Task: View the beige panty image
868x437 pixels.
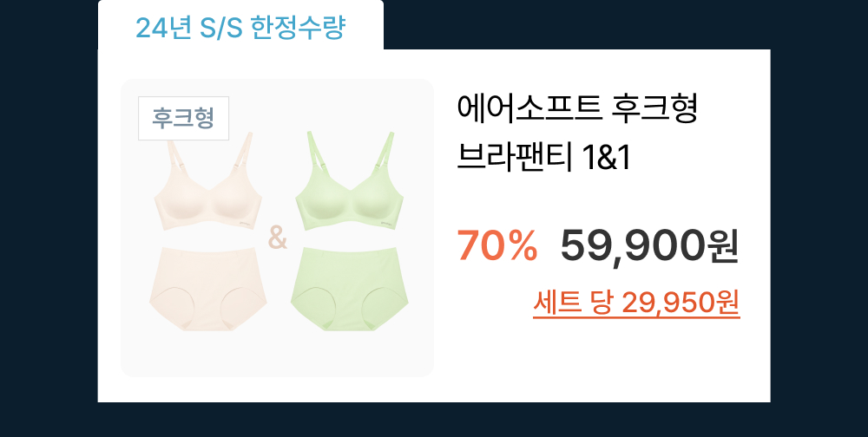Action: tap(208, 290)
